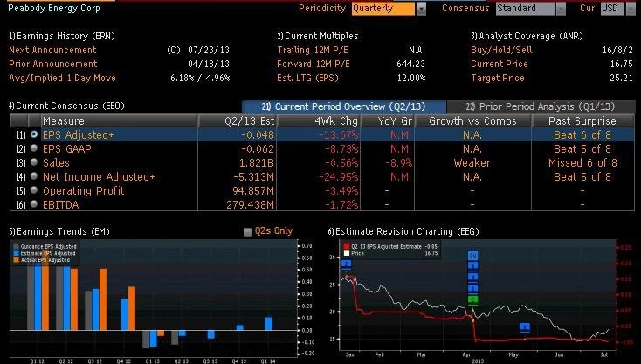The width and height of the screenshot is (641, 364).
Task: Click the Weaker growth vs comps cell
Action: [472, 162]
